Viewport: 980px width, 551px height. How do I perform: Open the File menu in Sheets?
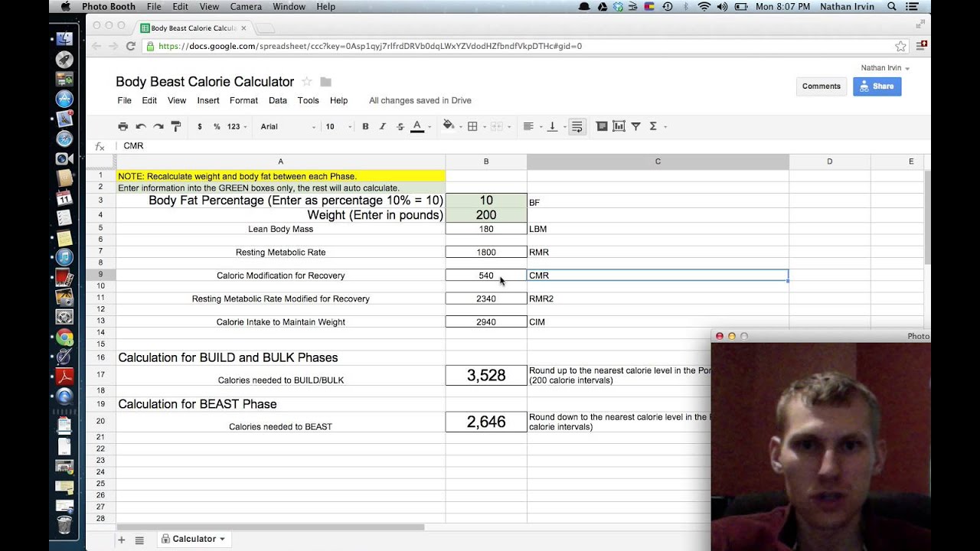point(124,100)
